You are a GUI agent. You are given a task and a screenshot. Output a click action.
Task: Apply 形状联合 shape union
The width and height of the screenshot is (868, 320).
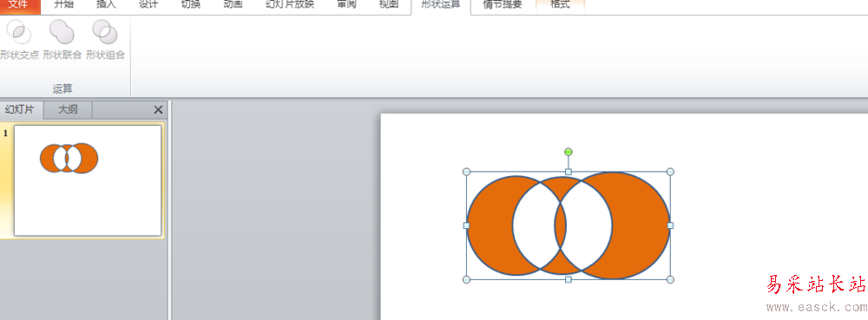[x=62, y=39]
